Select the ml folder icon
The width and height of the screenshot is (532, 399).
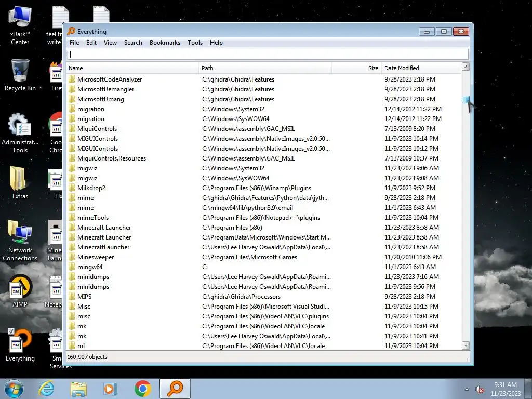click(x=72, y=345)
